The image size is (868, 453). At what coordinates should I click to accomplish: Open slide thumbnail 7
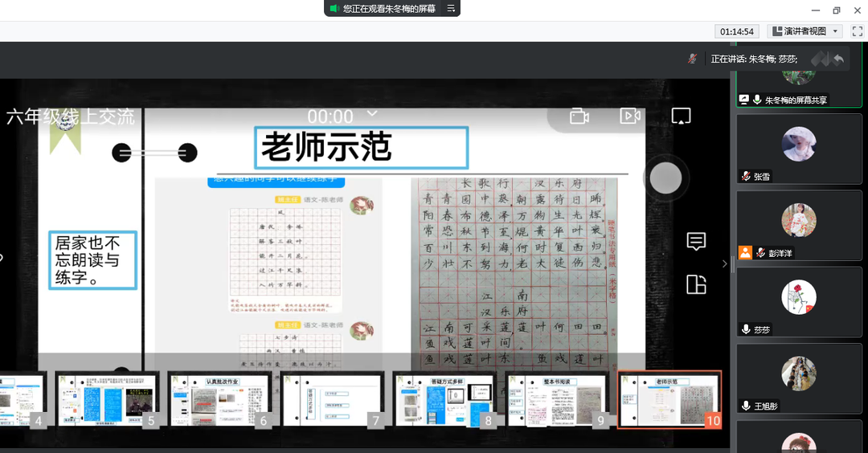click(332, 399)
